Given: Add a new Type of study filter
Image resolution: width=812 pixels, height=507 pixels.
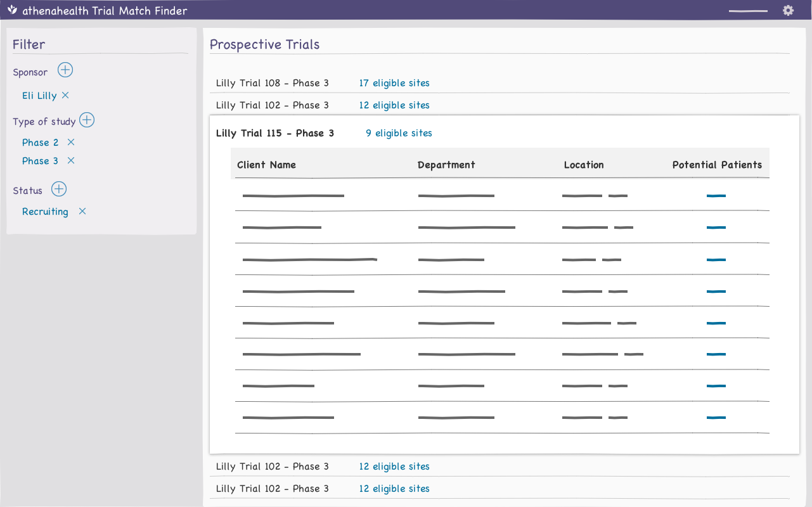Looking at the screenshot, I should coord(87,120).
